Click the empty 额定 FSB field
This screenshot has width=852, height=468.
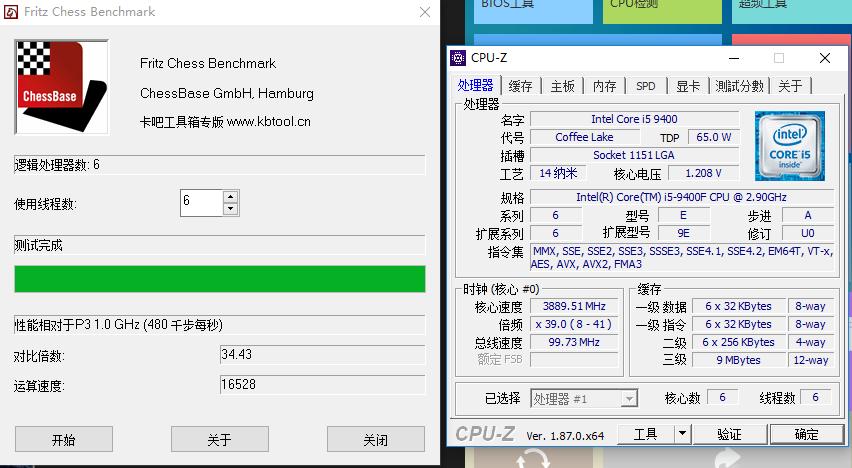coord(574,360)
